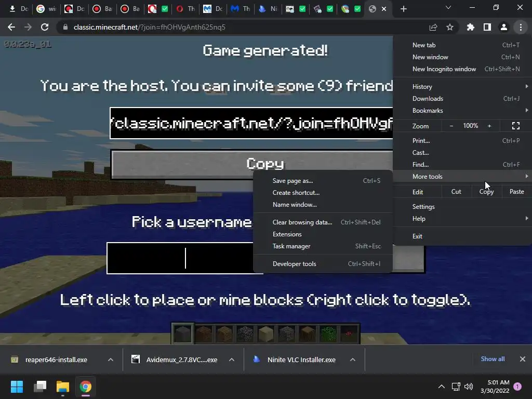532x399 pixels.
Task: Select the stone block in hotbar
Action: (x=183, y=334)
